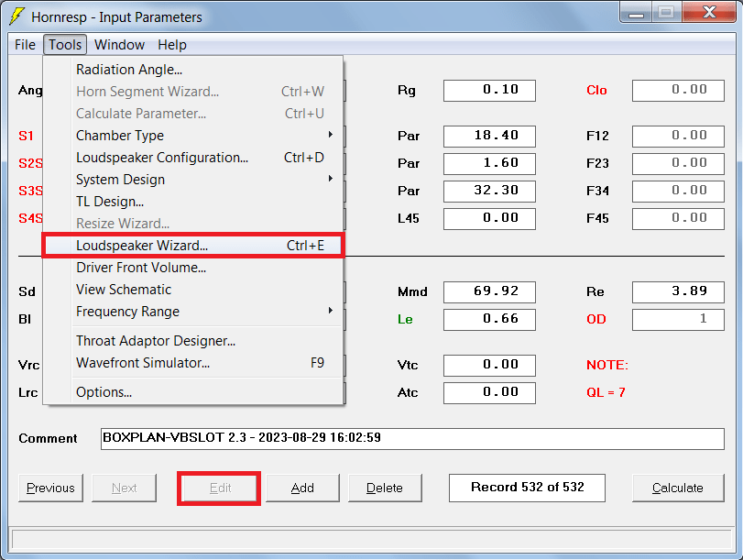Click the red S1 label
743x560 pixels.
(26, 136)
